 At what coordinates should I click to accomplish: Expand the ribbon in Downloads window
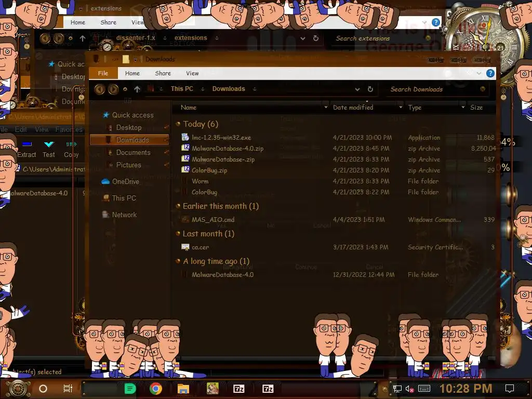click(x=478, y=73)
